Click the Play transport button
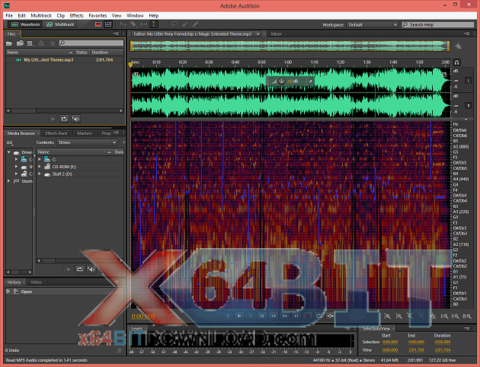 [239, 316]
